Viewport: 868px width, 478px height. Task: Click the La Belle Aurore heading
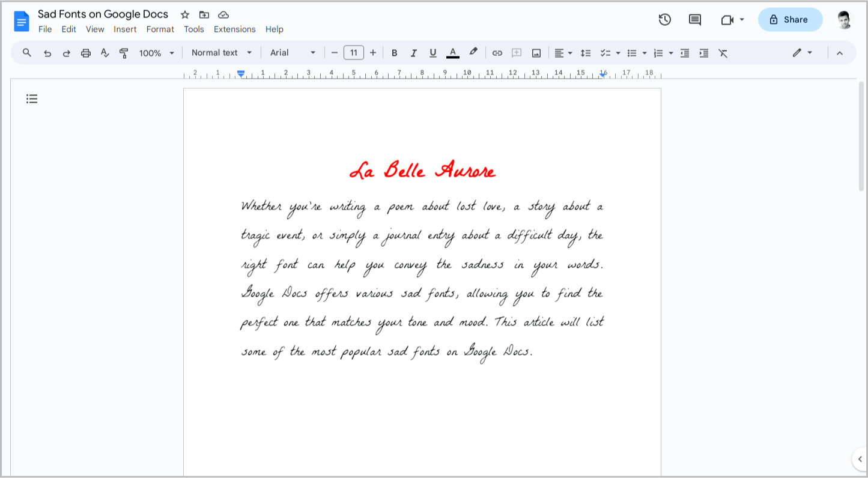(422, 171)
